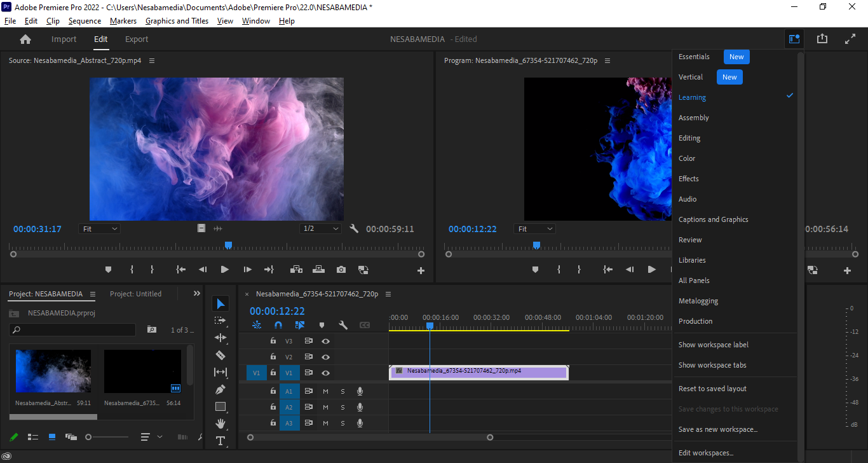Open the Quick Export share icon

click(x=822, y=39)
